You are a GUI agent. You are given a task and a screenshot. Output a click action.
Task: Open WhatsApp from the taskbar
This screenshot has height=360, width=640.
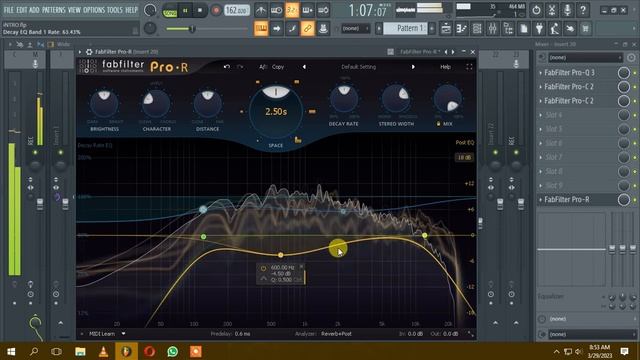pyautogui.click(x=172, y=351)
